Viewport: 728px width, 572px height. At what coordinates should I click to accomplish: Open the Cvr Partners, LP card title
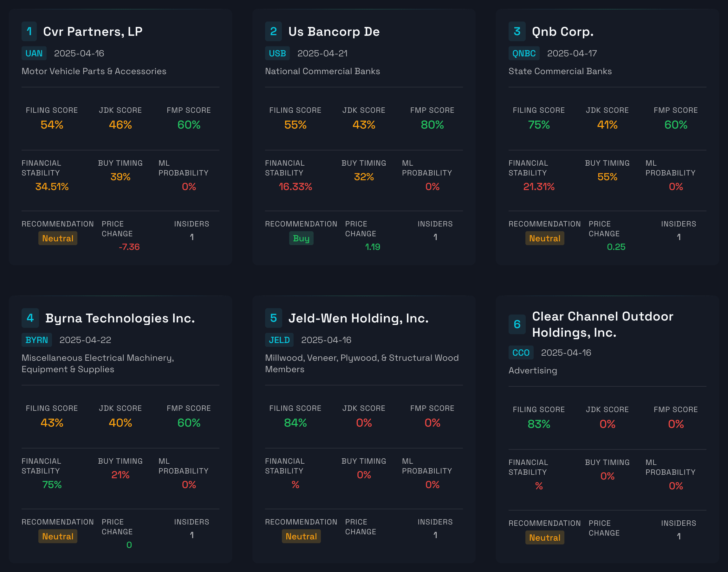pos(93,31)
